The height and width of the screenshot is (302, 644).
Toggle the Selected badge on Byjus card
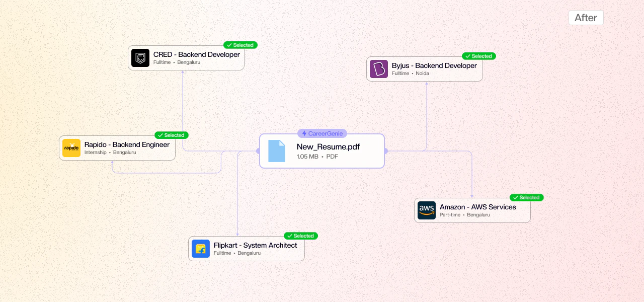479,56
